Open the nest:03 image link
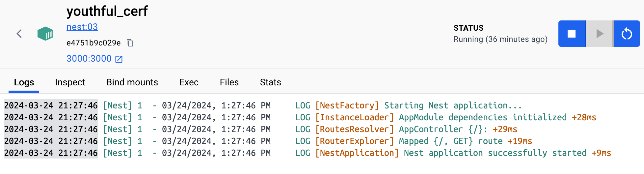Screen dimensions: 644x174 [82, 27]
